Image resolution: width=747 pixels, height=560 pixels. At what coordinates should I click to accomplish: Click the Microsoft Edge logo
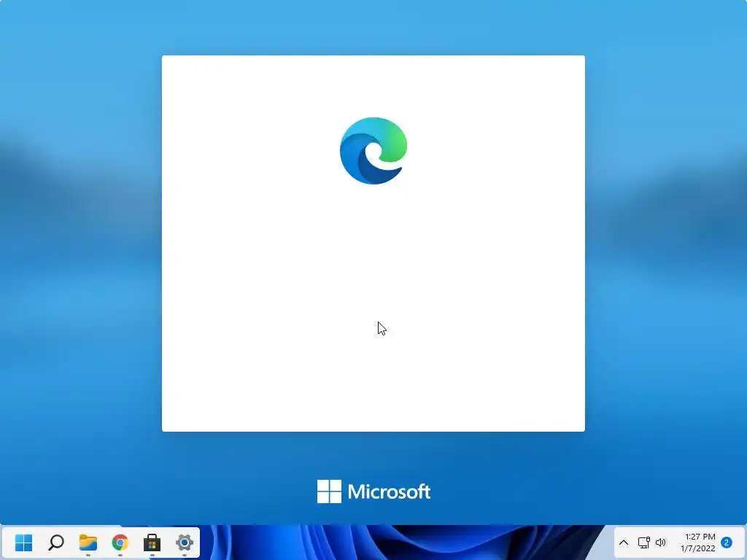coord(373,150)
